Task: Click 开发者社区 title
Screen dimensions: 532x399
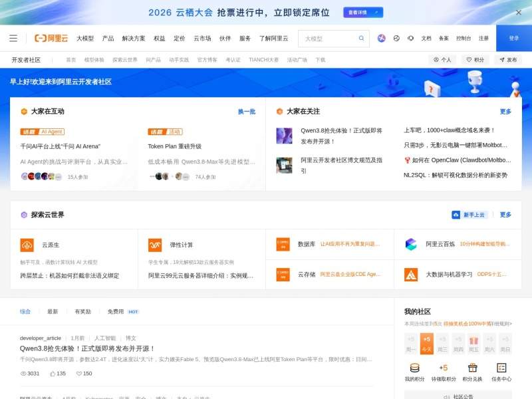Action: 26,60
